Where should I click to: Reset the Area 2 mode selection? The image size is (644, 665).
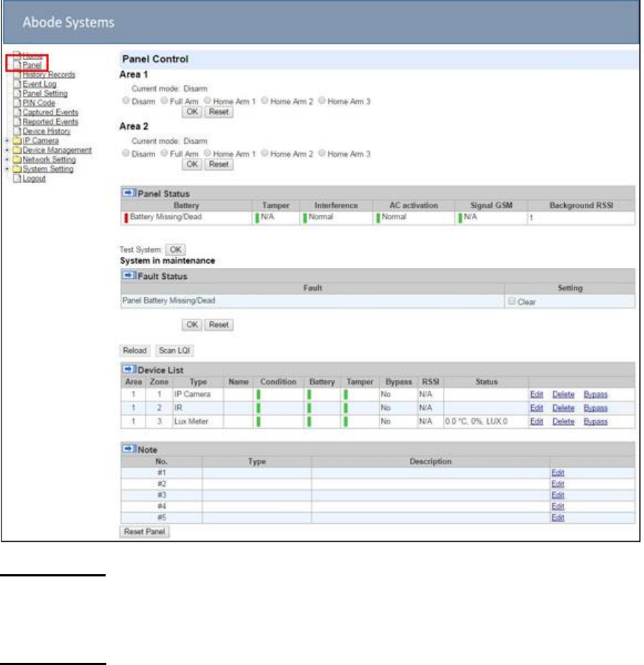pyautogui.click(x=219, y=164)
